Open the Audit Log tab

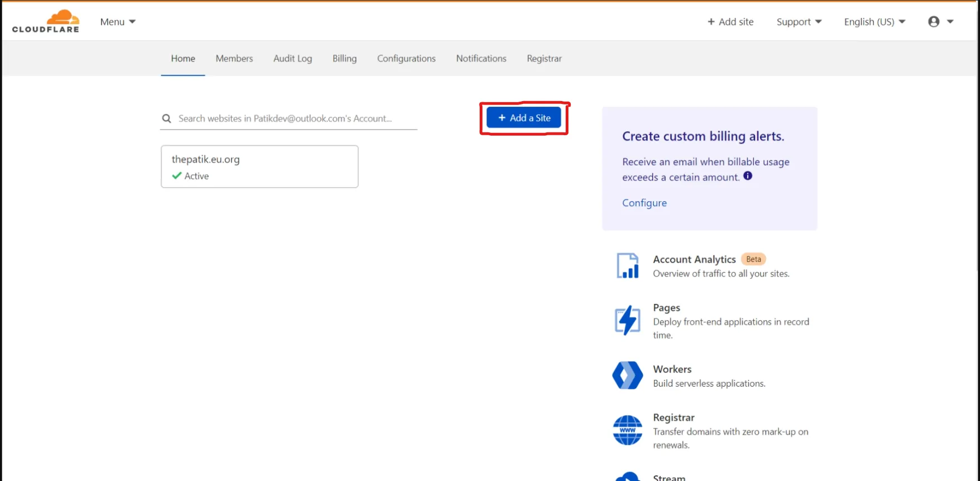pyautogui.click(x=293, y=59)
